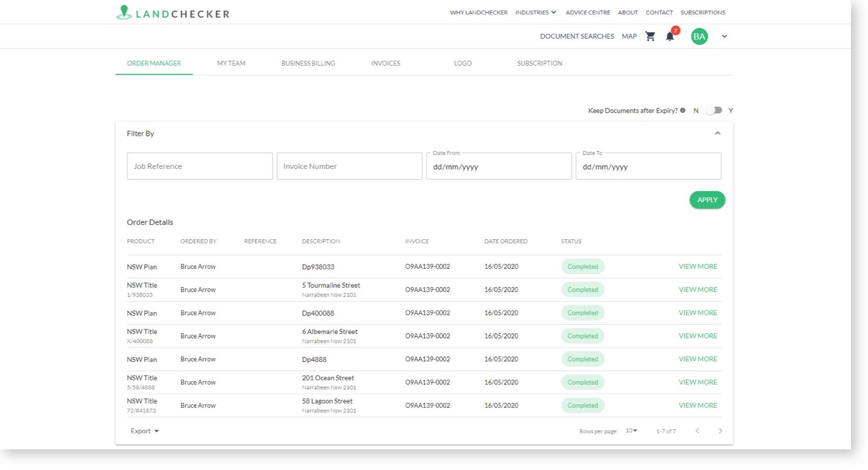Image resolution: width=868 pixels, height=470 pixels.
Task: Open About page
Action: click(x=628, y=13)
